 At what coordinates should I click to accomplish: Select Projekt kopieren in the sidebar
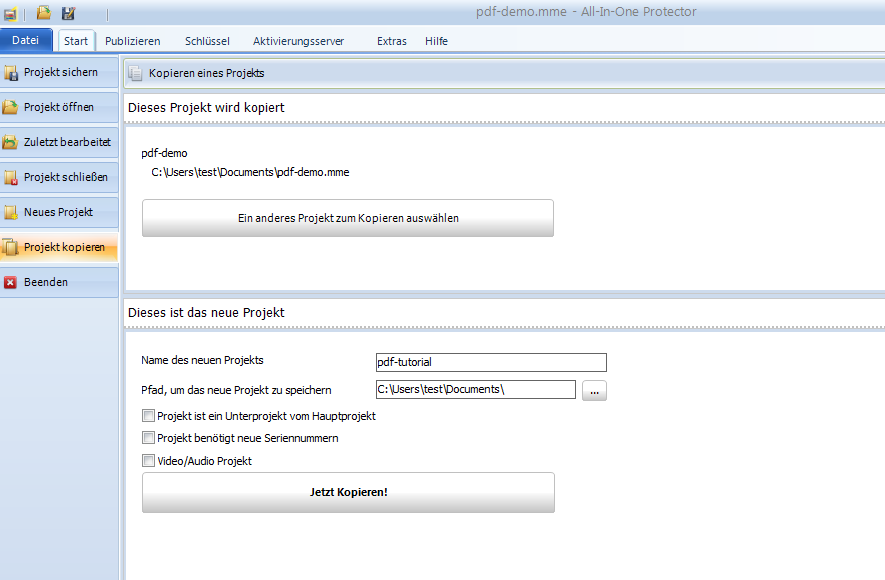(59, 248)
